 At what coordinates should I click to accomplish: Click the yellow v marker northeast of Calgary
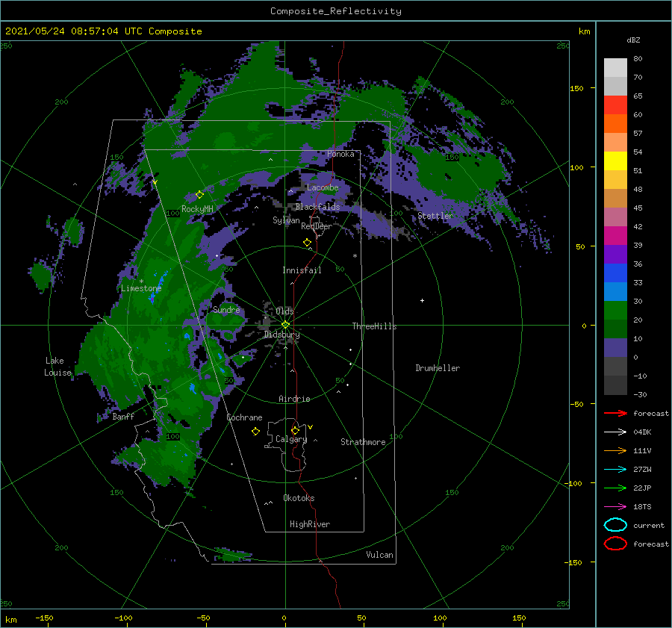click(310, 427)
